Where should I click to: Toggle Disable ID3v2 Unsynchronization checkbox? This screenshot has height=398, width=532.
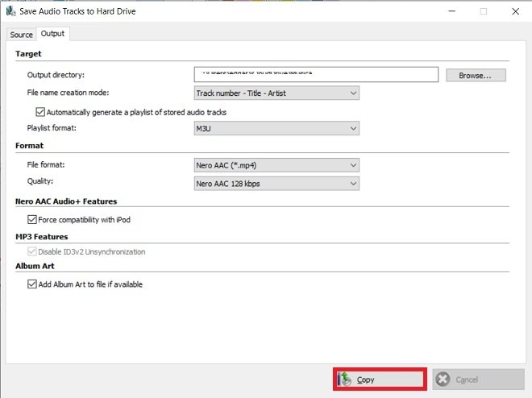(x=32, y=251)
